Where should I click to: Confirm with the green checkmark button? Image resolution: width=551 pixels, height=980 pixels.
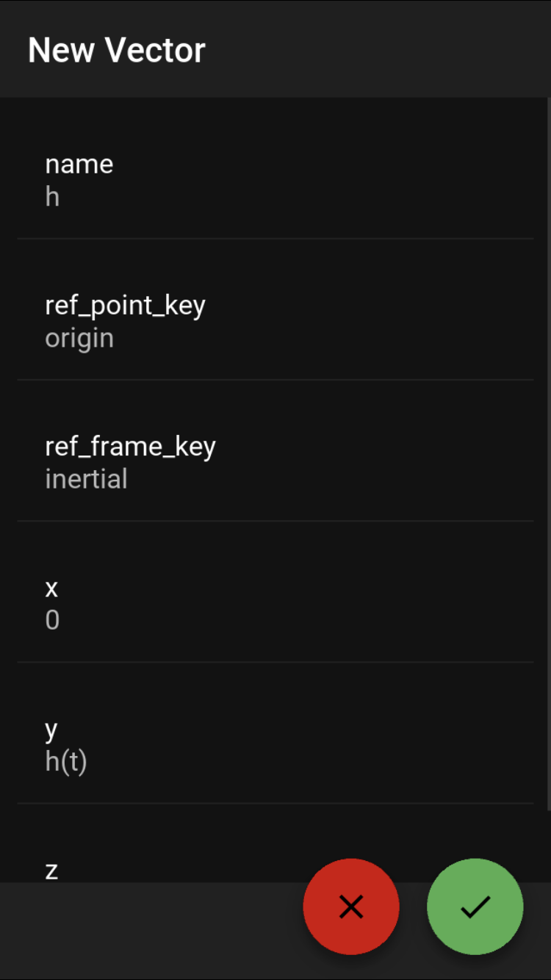[x=475, y=907]
